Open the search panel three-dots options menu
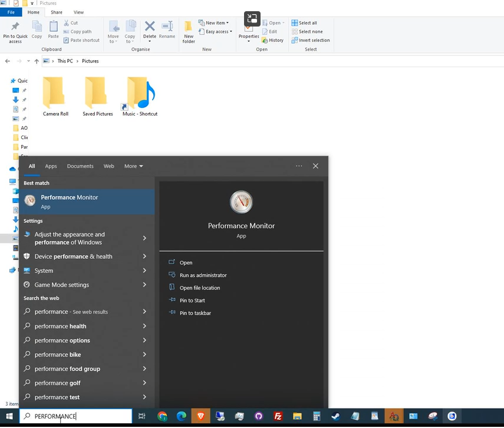The height and width of the screenshot is (428, 504). click(x=299, y=166)
